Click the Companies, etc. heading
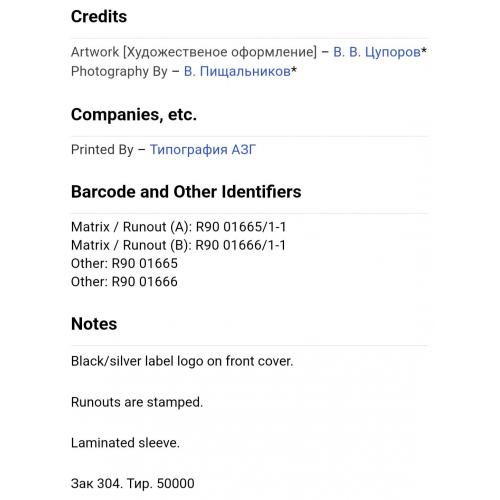The image size is (500, 500). (x=134, y=115)
